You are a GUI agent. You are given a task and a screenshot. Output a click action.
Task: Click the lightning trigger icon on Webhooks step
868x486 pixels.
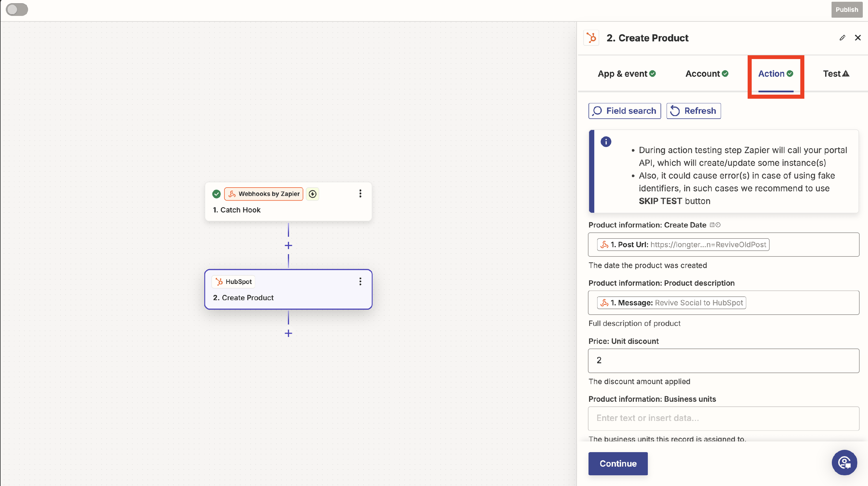(x=312, y=194)
